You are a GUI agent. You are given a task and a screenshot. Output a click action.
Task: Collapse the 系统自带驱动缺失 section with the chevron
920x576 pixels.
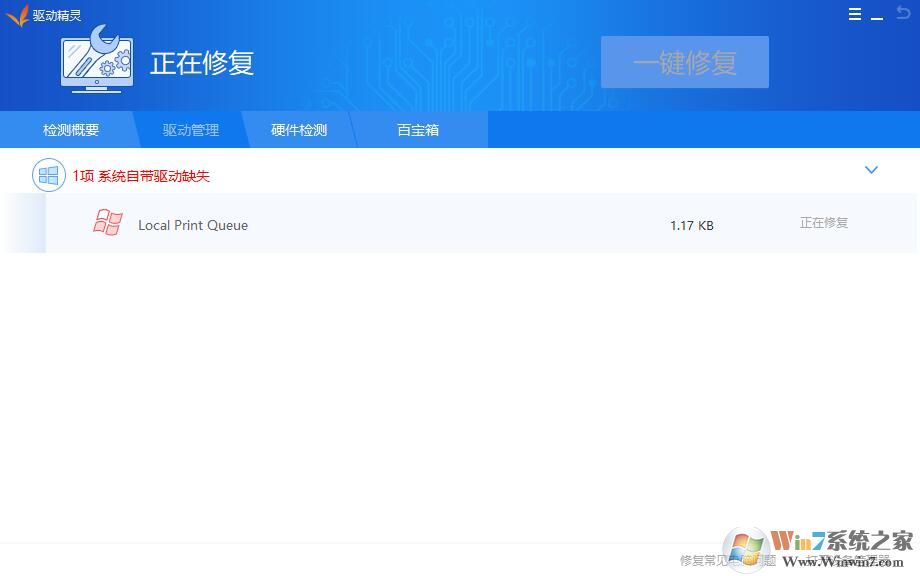(x=871, y=170)
